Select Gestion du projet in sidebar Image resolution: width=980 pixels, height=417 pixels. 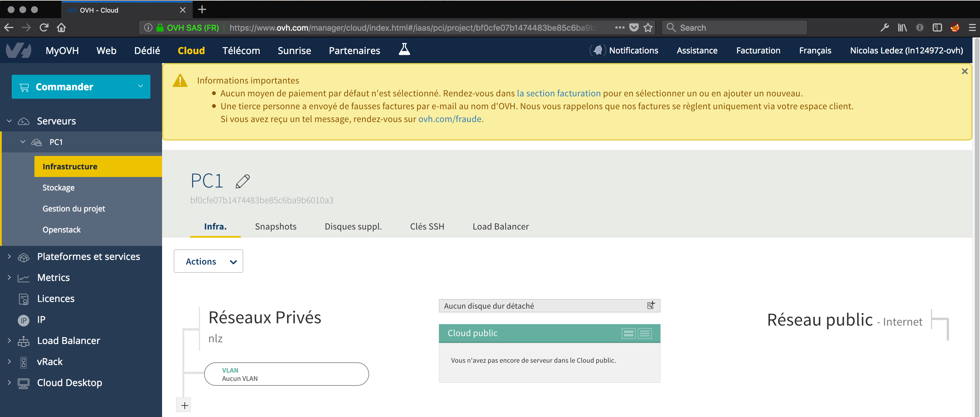point(73,208)
